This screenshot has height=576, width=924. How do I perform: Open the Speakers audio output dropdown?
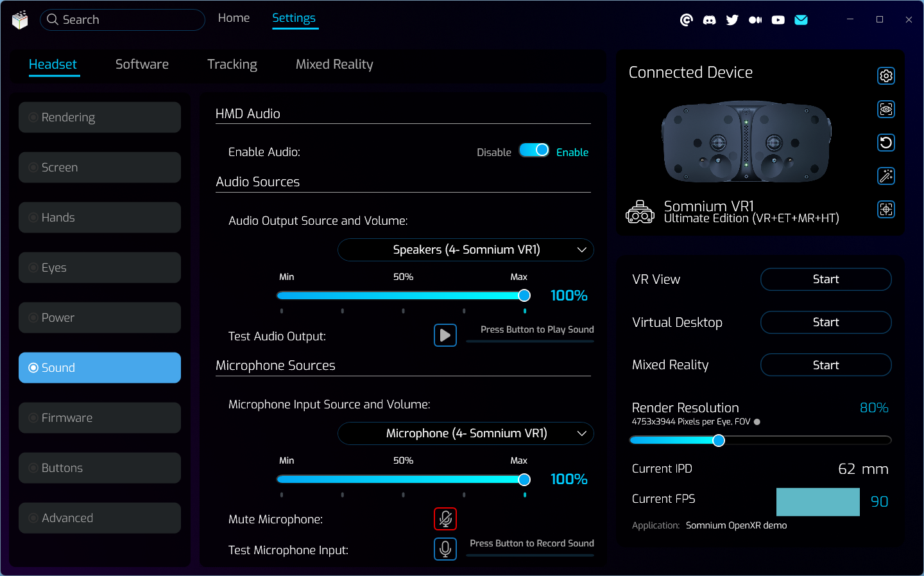click(x=466, y=250)
